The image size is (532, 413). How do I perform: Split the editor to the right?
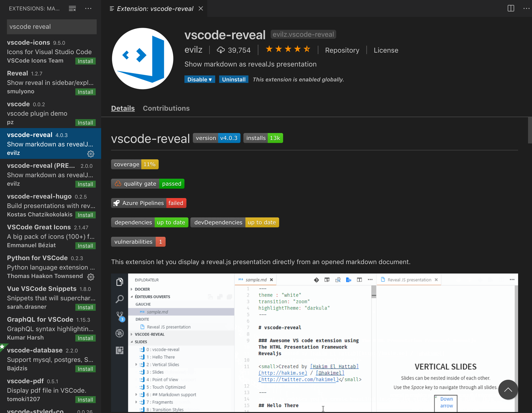(x=511, y=8)
